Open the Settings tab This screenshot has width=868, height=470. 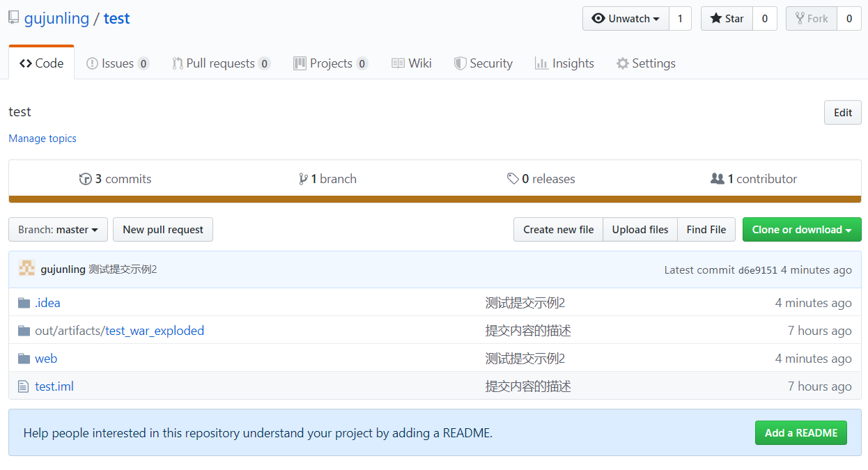pyautogui.click(x=646, y=63)
